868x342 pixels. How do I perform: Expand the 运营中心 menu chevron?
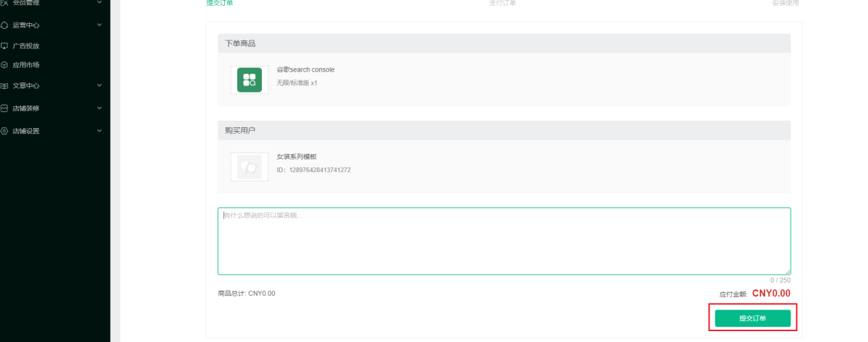[x=99, y=25]
